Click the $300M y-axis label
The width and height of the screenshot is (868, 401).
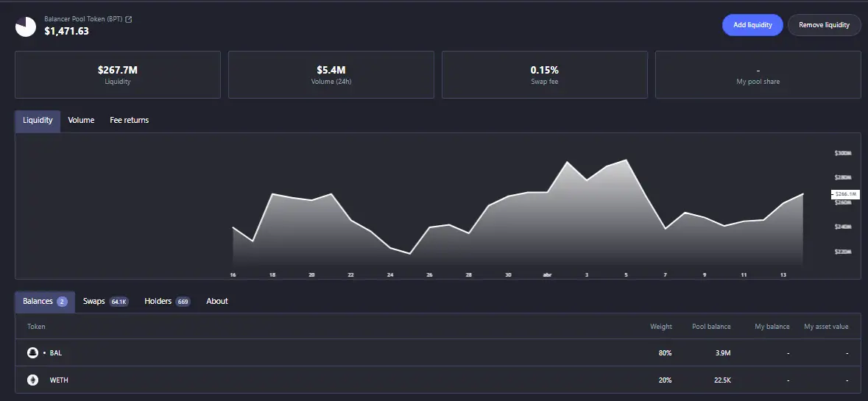pyautogui.click(x=843, y=153)
